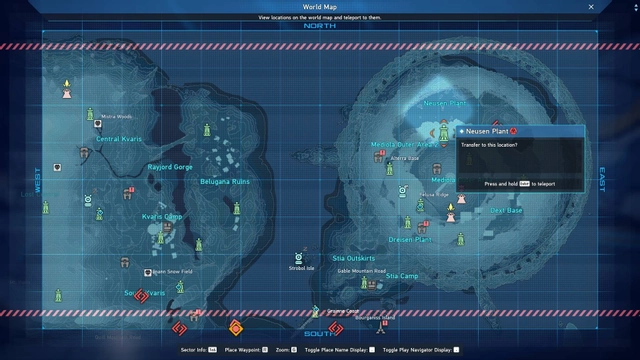
Task: Select the Ryuker device icon at Neusen Plant
Action: [444, 133]
